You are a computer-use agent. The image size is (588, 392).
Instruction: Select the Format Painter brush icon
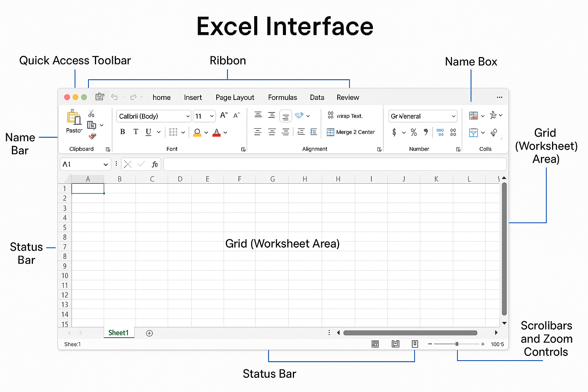(92, 136)
